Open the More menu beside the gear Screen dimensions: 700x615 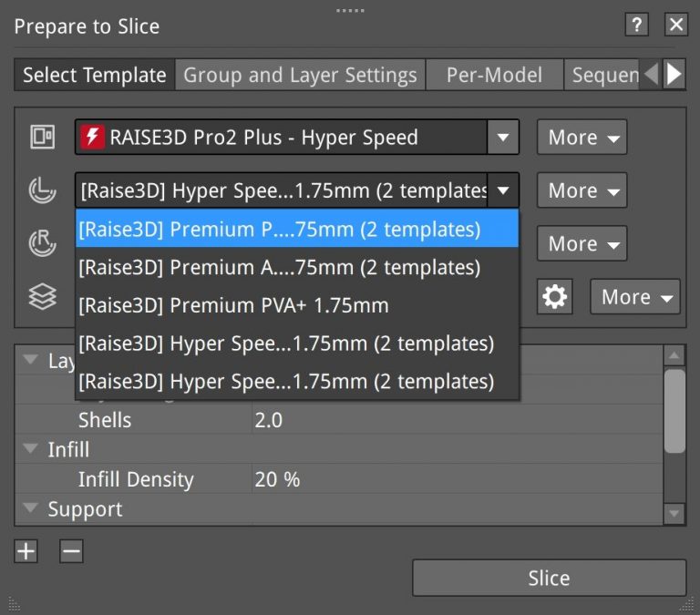pos(634,297)
